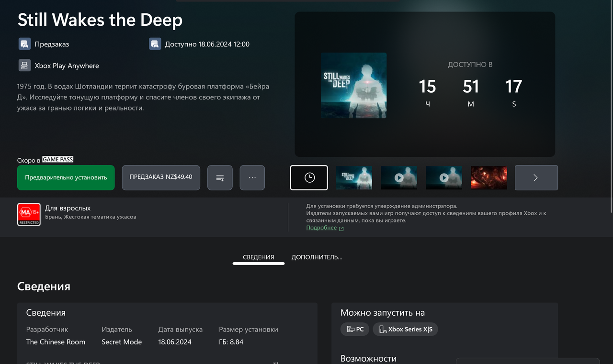Click the GAME PASS badge

click(57, 159)
